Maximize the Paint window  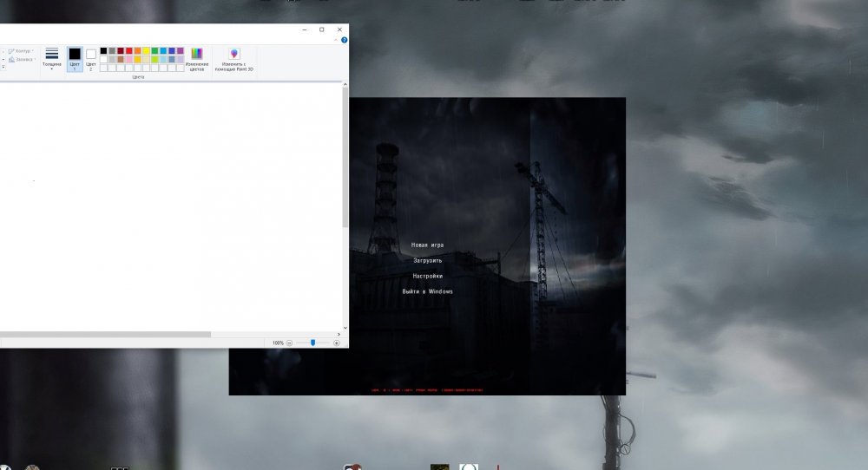322,29
